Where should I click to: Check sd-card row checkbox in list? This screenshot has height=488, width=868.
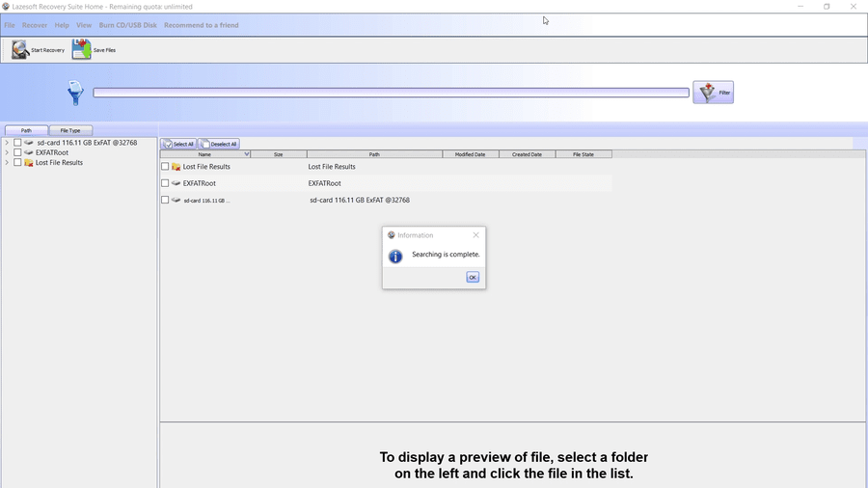click(165, 200)
